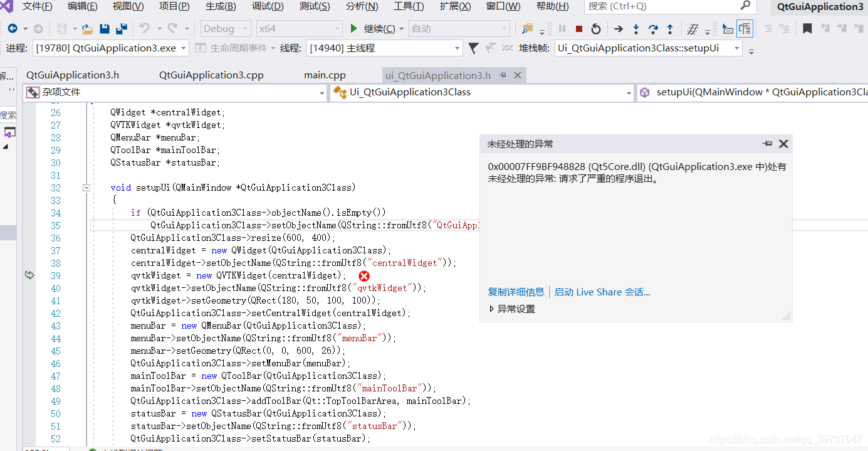This screenshot has height=451, width=868.
Task: Click the save file floppy icon
Action: (x=105, y=29)
